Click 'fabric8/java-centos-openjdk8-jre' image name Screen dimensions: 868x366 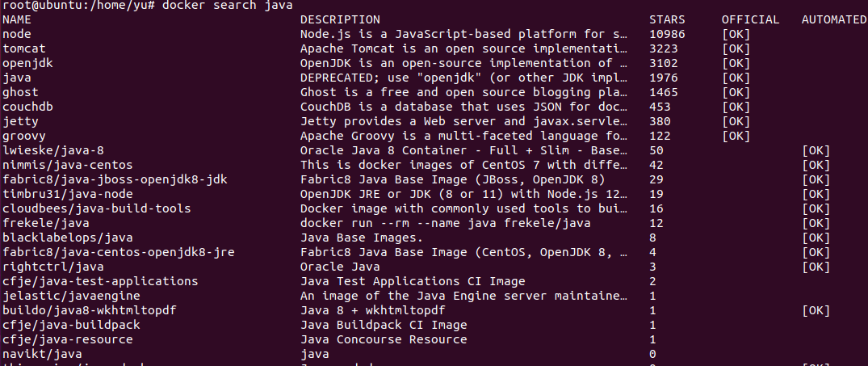[x=119, y=253]
